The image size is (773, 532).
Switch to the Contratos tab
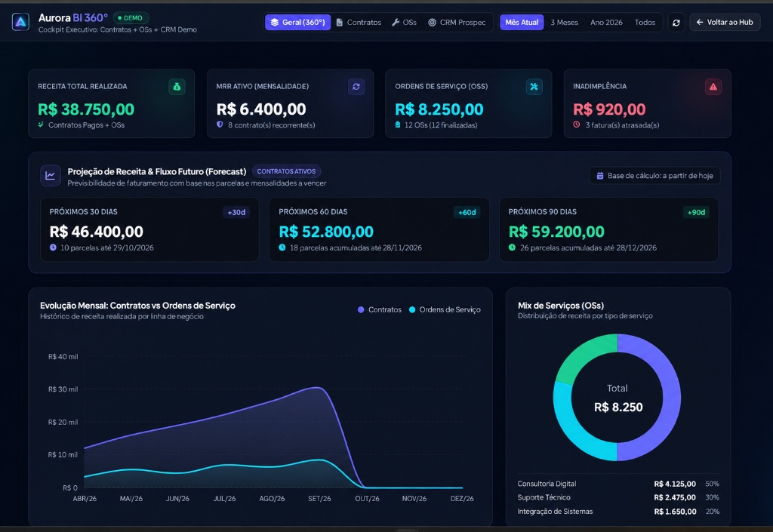[x=359, y=22]
